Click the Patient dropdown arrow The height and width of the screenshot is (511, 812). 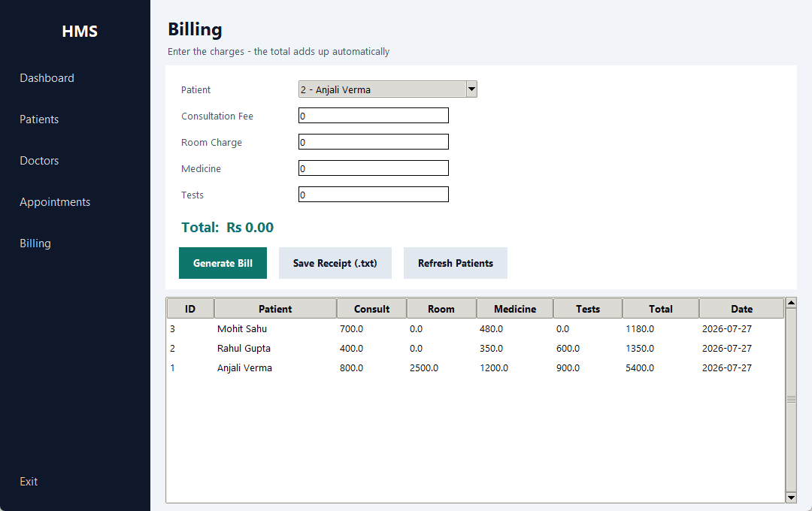click(471, 89)
